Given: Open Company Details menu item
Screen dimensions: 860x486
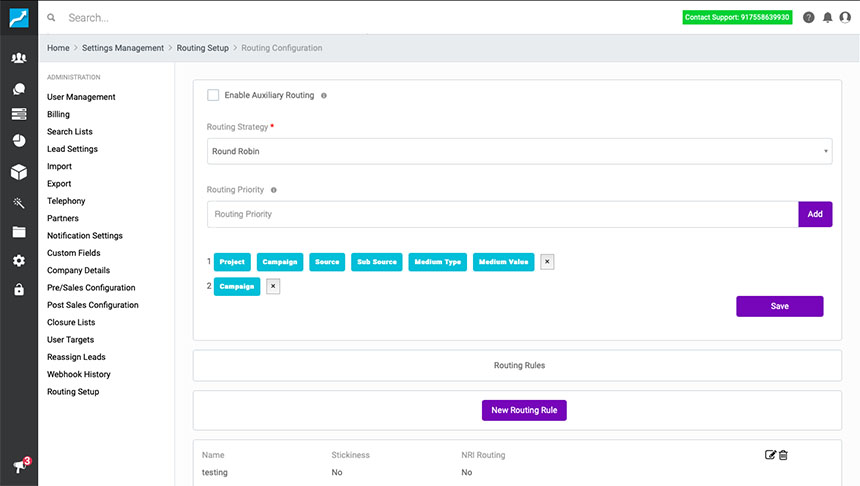Looking at the screenshot, I should click(x=78, y=270).
